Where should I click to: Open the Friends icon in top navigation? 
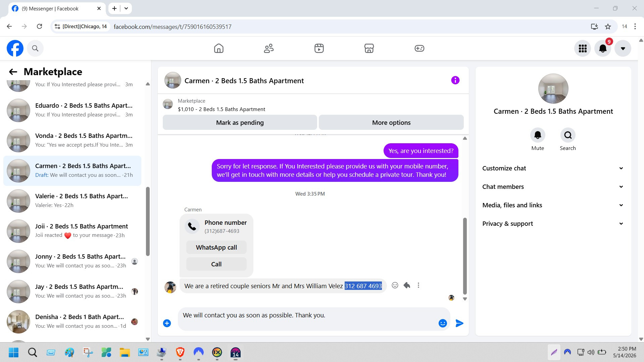tap(269, 48)
